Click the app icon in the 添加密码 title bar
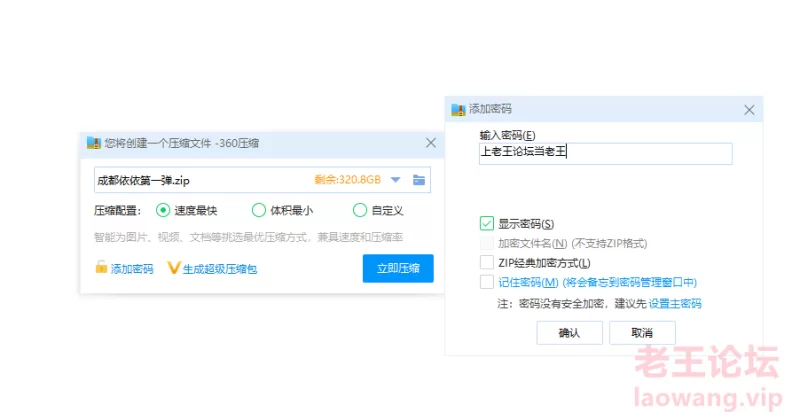This screenshot has height=420, width=800. coord(458,109)
